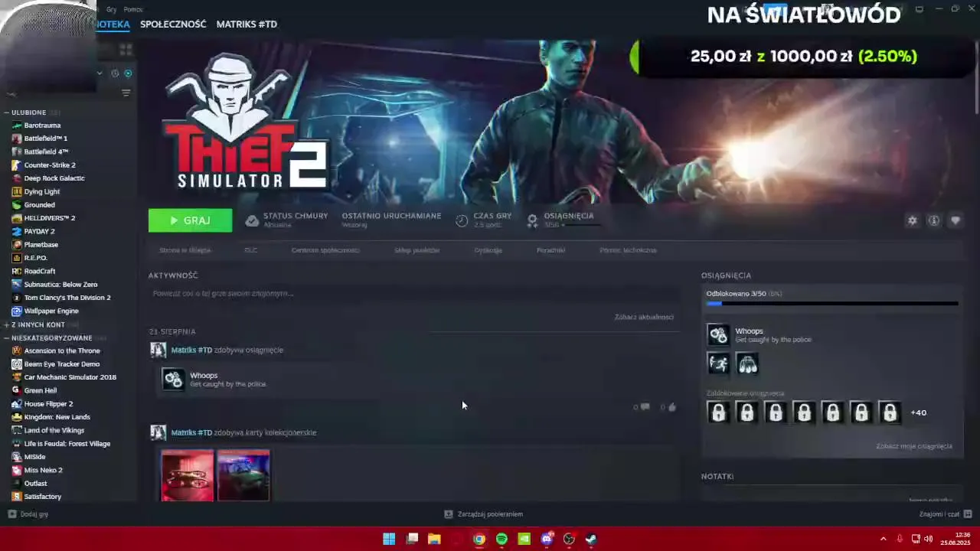
Task: Open the download manager icon
Action: click(x=449, y=514)
